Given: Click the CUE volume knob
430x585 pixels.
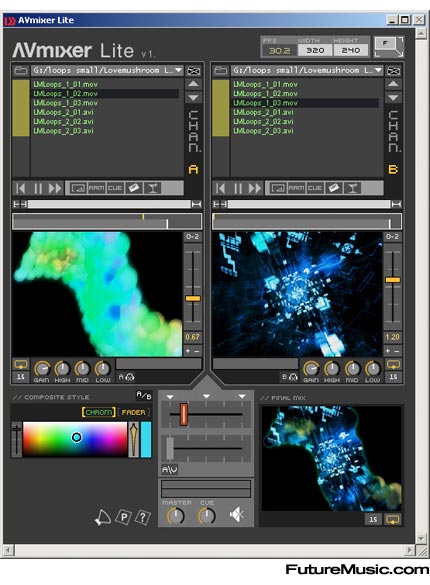Looking at the screenshot, I should (207, 516).
